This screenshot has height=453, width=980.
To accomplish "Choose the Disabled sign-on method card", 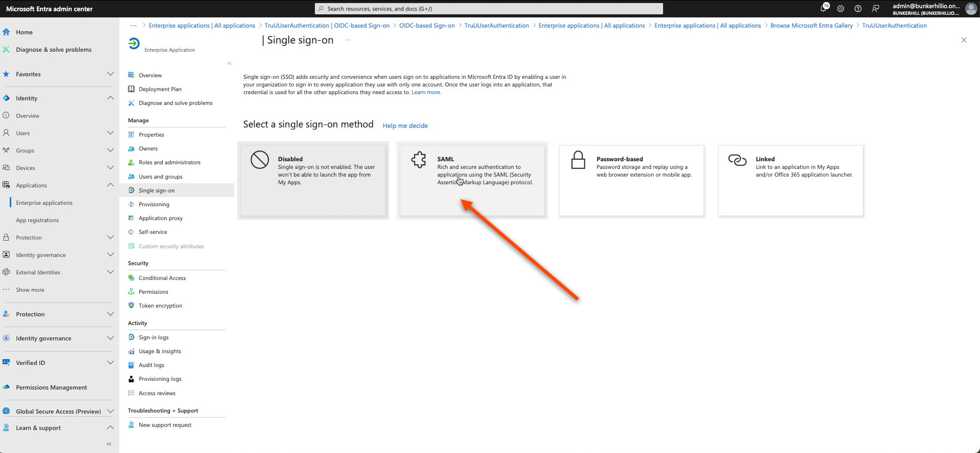I will [x=313, y=180].
